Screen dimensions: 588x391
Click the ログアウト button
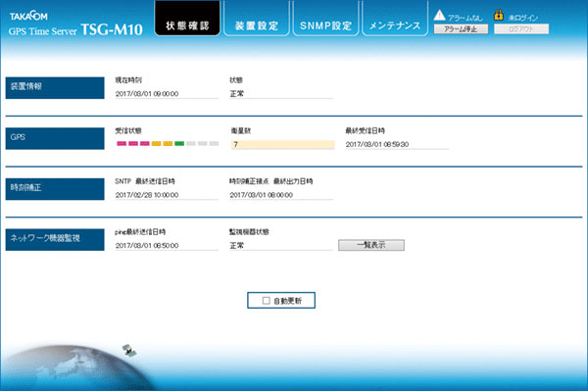coord(521,29)
